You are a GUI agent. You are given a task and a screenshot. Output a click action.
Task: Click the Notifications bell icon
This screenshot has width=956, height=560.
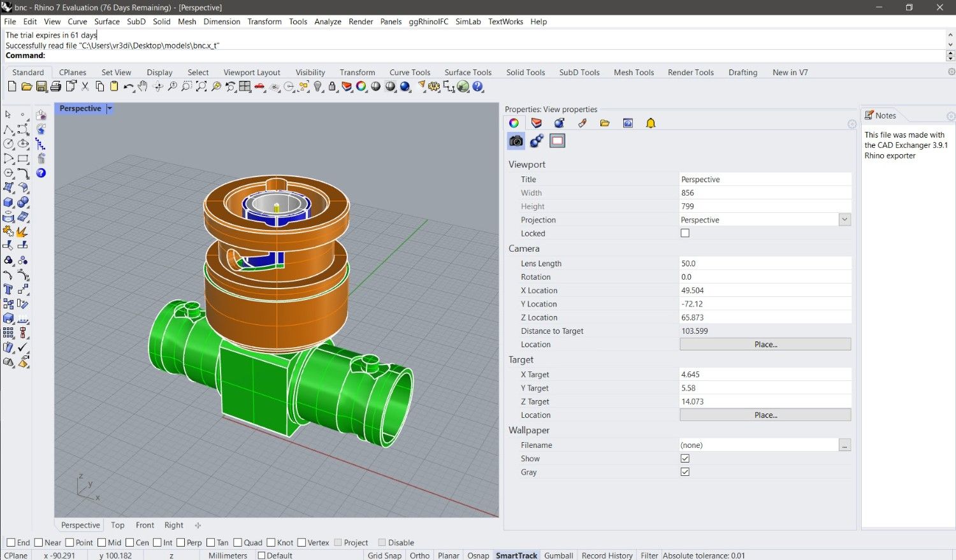[x=651, y=123]
